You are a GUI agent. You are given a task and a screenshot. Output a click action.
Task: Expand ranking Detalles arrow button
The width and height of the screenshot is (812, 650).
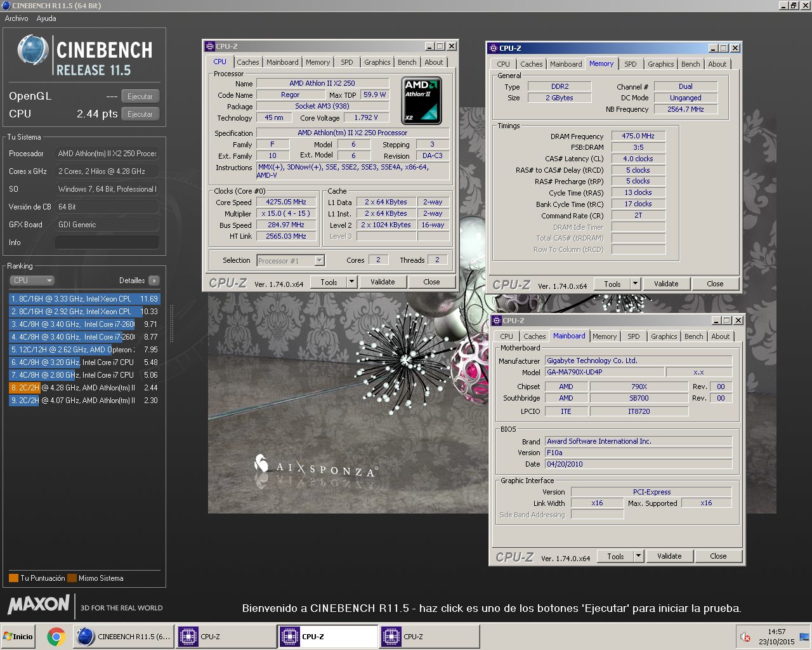click(x=154, y=281)
